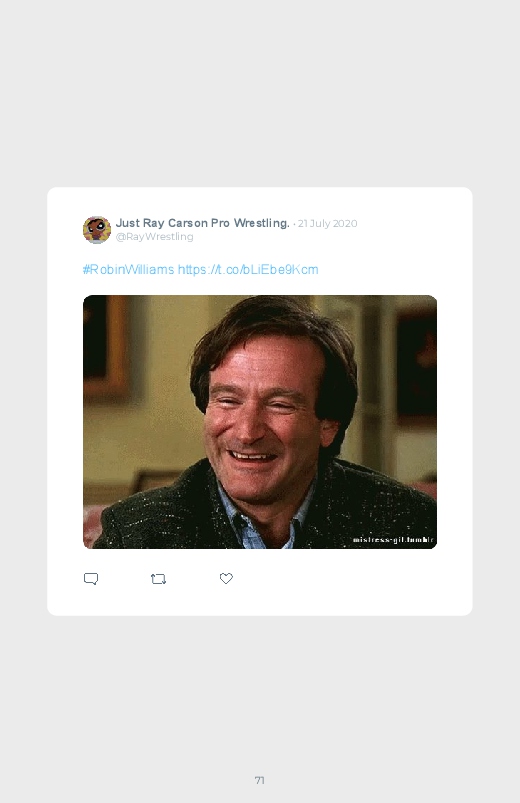Click the Just Ray Carson Pro Wrestling name
The height and width of the screenshot is (803, 520).
tap(203, 223)
